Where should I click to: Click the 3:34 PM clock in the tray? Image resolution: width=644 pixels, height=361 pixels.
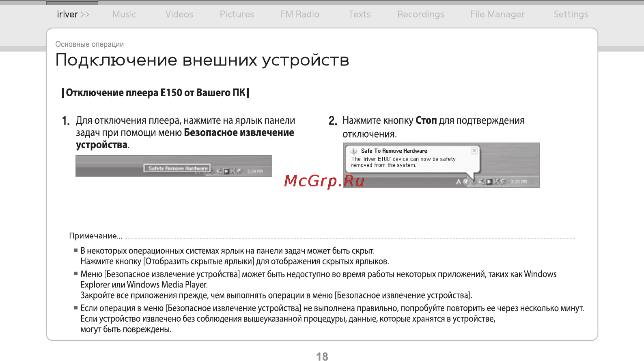coord(255,171)
